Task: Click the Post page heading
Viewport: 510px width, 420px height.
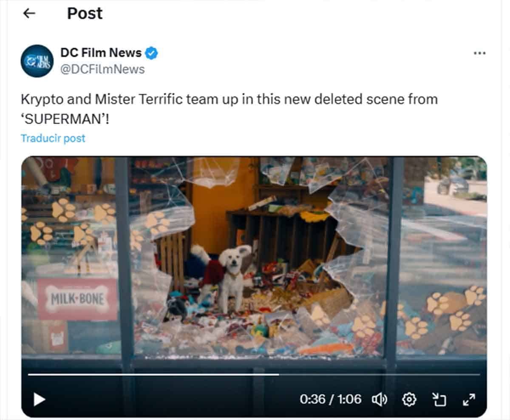Action: pyautogui.click(x=85, y=14)
